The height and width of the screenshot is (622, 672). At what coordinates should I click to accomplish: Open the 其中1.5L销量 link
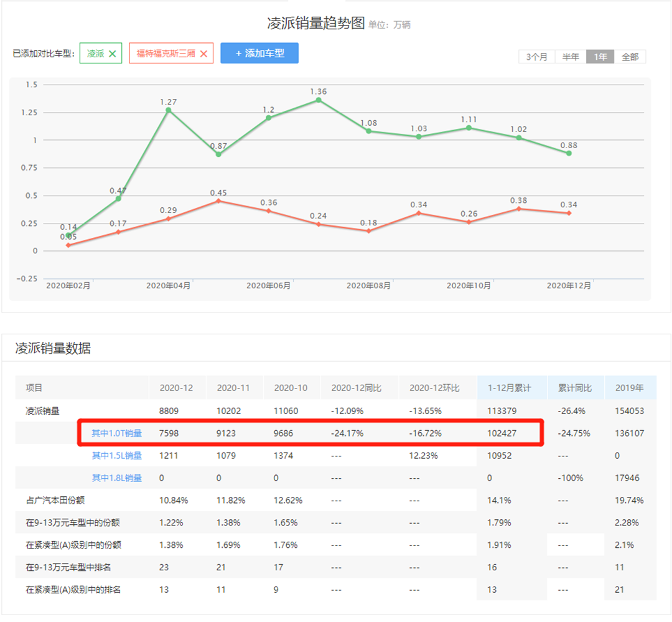[117, 456]
